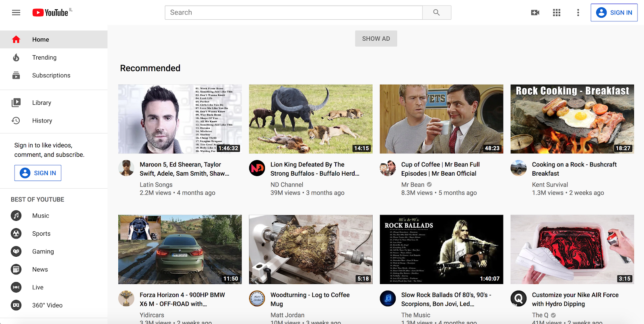Open the 'Lion King Defeated' video title
Screen dimensions: 644x324
(x=315, y=169)
